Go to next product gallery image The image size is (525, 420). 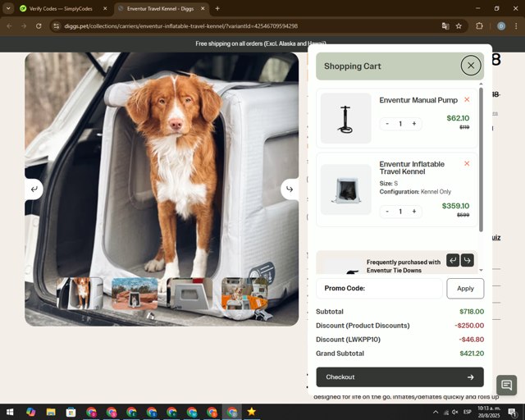[290, 189]
